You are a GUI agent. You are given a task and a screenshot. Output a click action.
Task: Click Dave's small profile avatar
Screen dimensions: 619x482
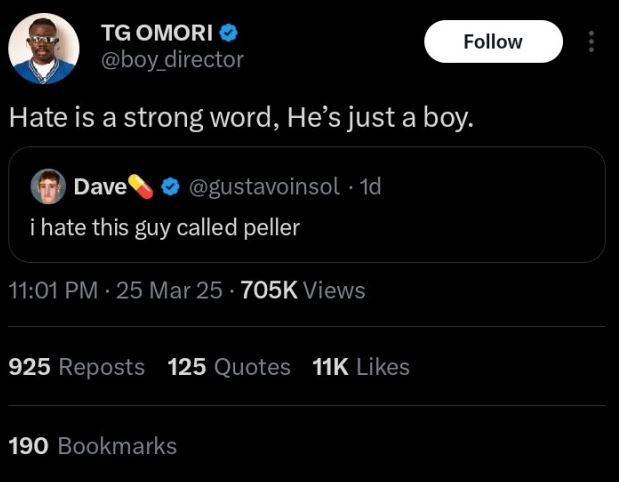[46, 186]
